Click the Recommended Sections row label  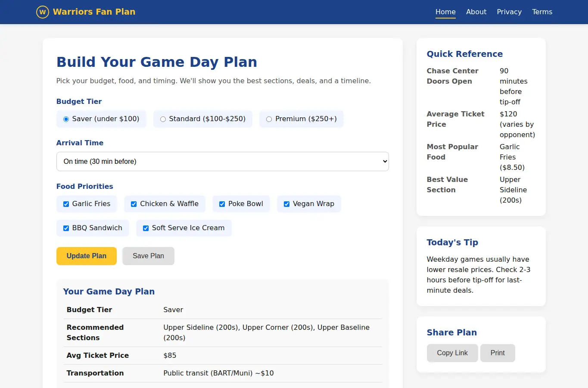coord(95,332)
